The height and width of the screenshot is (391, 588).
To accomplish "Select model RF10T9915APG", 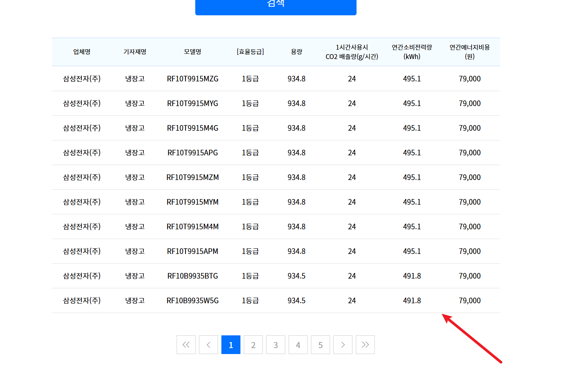I will pos(193,153).
